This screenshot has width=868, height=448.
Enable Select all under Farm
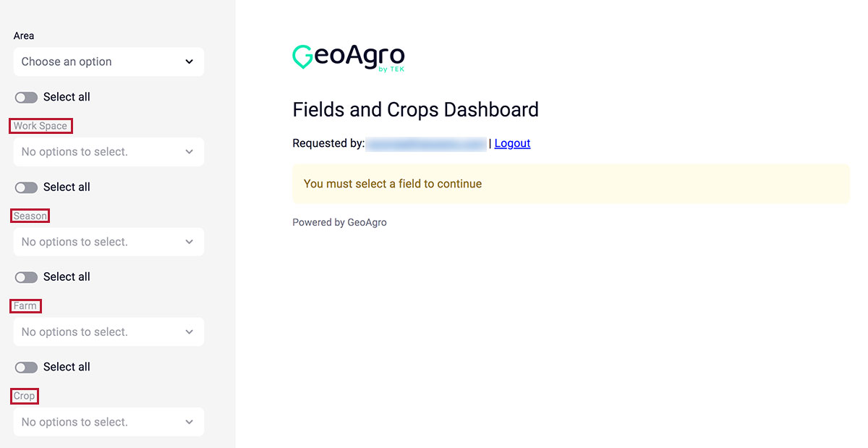(x=26, y=367)
